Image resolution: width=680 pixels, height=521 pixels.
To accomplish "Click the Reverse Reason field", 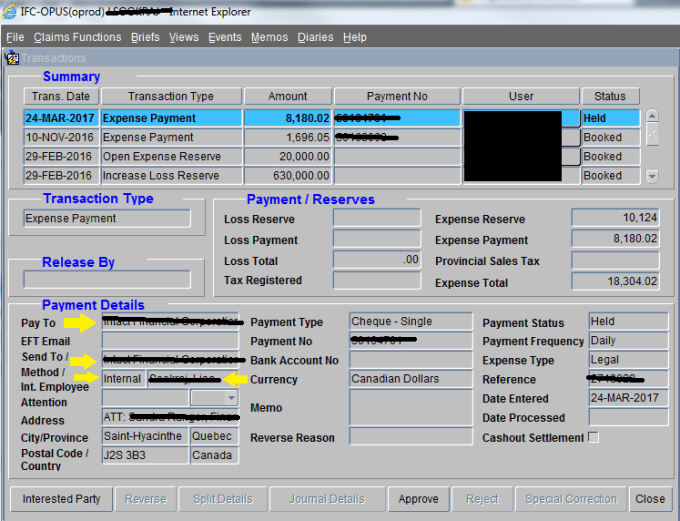I will click(x=410, y=437).
